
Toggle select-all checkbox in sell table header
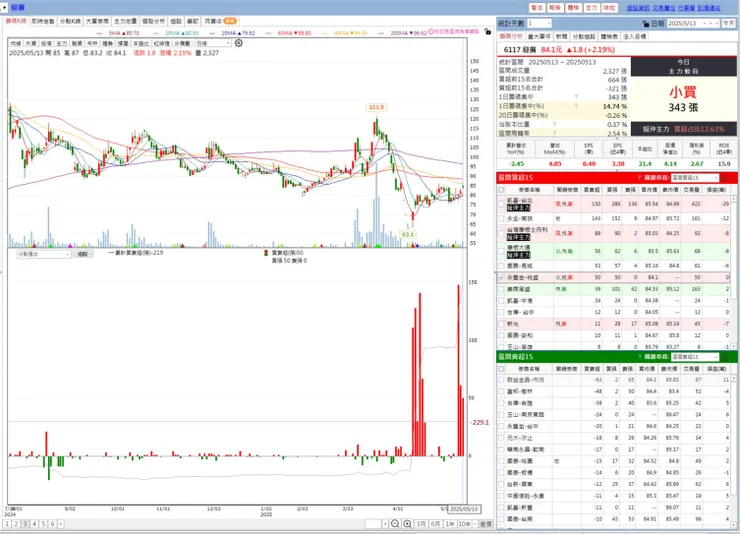click(501, 368)
